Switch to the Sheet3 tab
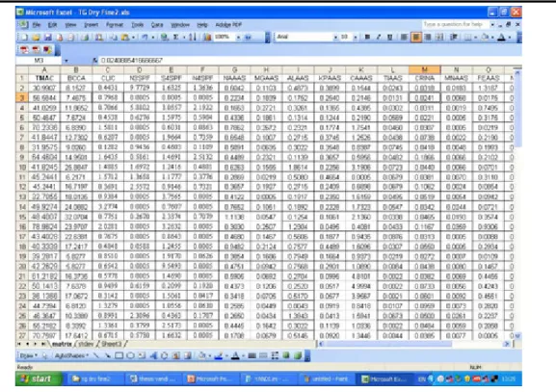The image size is (556, 392). tap(112, 344)
